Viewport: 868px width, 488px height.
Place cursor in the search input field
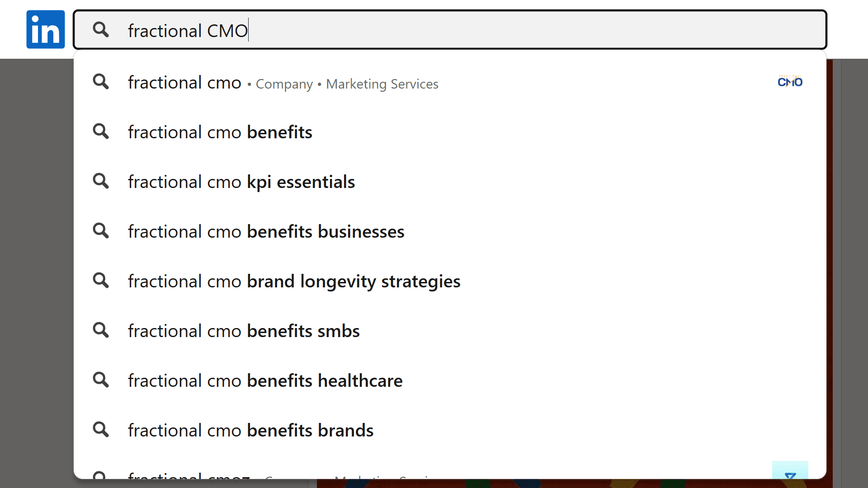[x=316, y=30]
